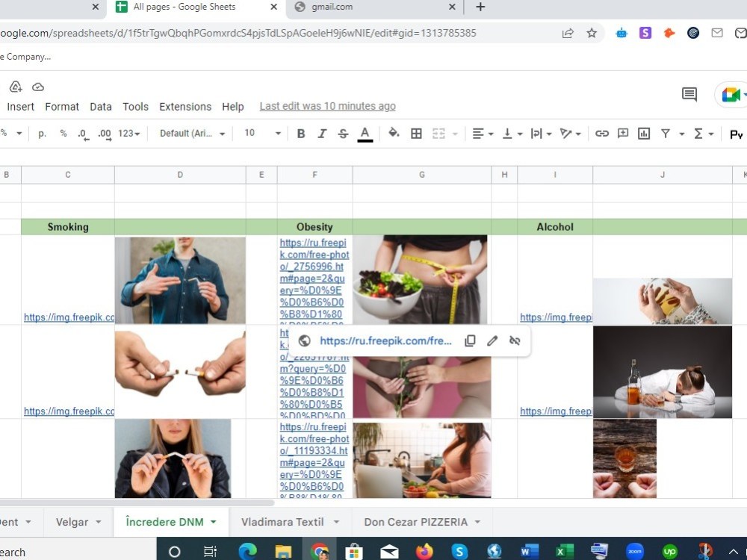The width and height of the screenshot is (747, 560).
Task: Open the font family dropdown
Action: pyautogui.click(x=192, y=134)
